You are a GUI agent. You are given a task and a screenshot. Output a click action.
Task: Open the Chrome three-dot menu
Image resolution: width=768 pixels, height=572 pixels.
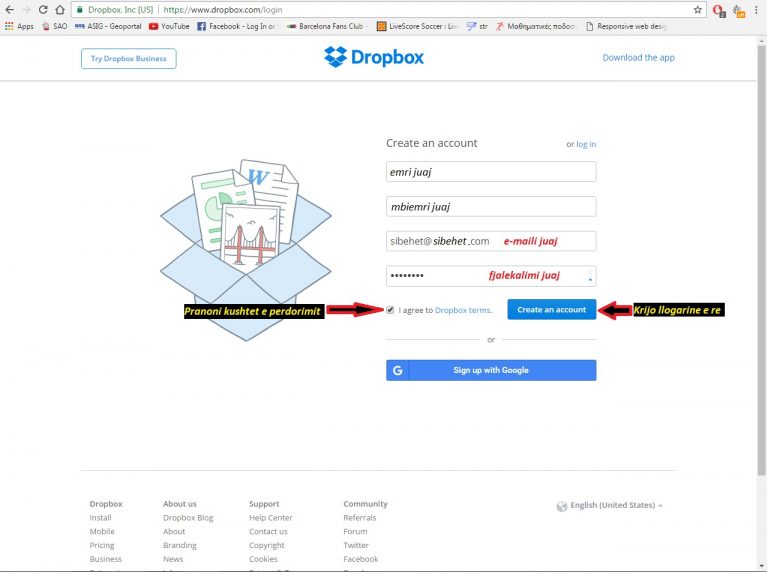tap(756, 10)
